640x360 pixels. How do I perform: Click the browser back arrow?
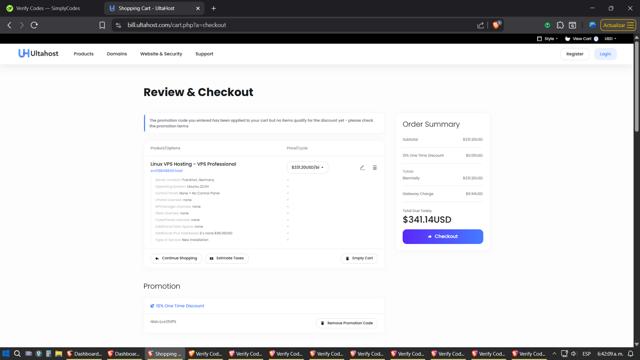(9, 25)
